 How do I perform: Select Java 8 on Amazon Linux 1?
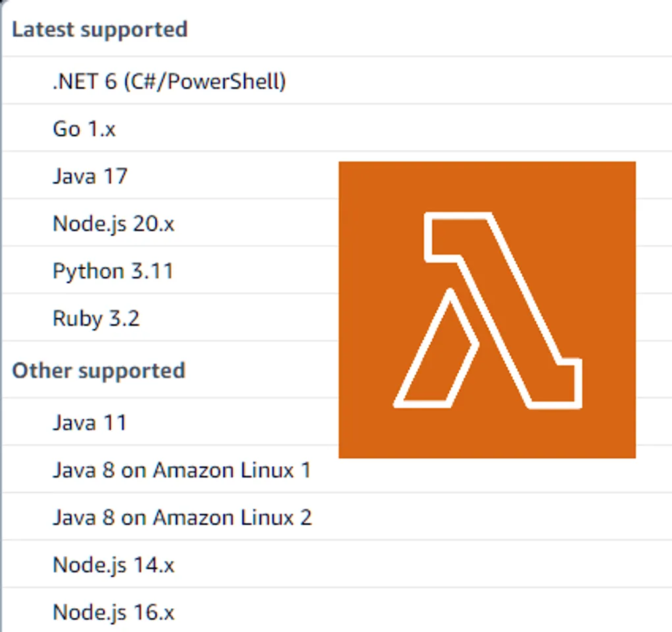coord(181,470)
